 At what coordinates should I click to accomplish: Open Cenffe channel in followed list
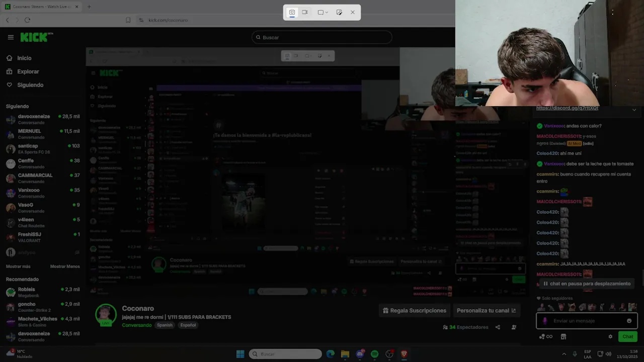tap(42, 163)
